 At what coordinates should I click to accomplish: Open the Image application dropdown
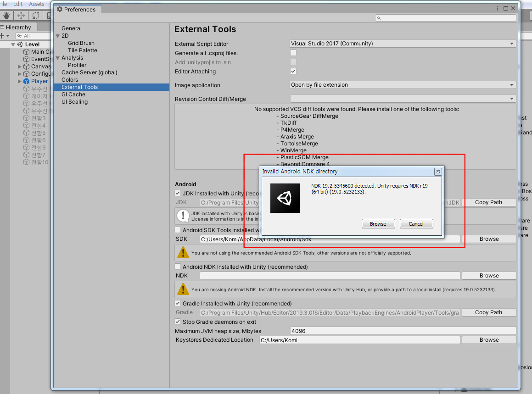pyautogui.click(x=403, y=85)
